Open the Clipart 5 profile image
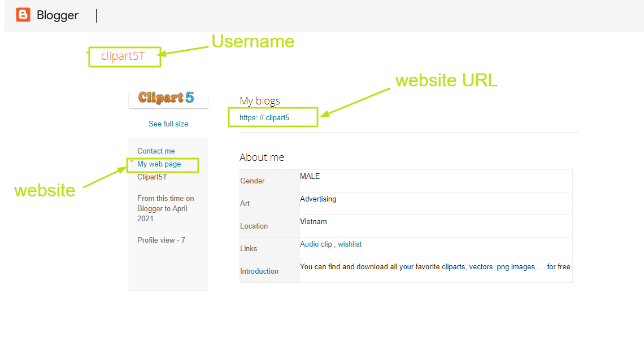Viewport: 644px width, 346px height. 168,98
